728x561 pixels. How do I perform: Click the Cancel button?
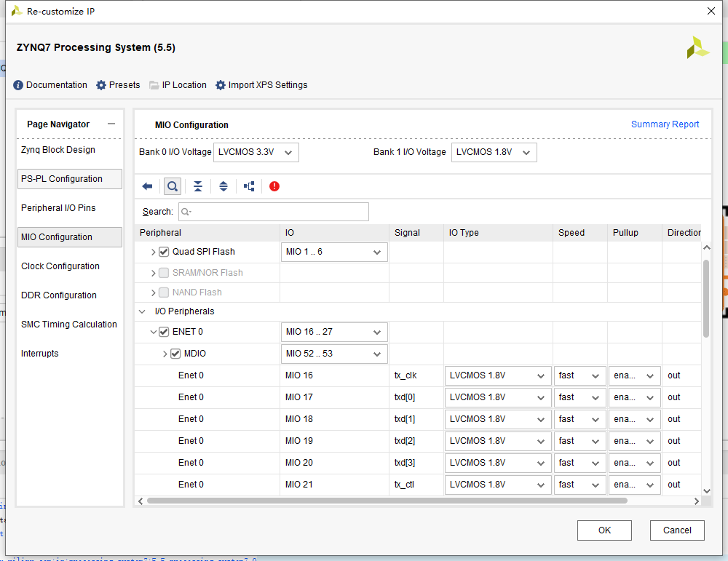(x=677, y=530)
